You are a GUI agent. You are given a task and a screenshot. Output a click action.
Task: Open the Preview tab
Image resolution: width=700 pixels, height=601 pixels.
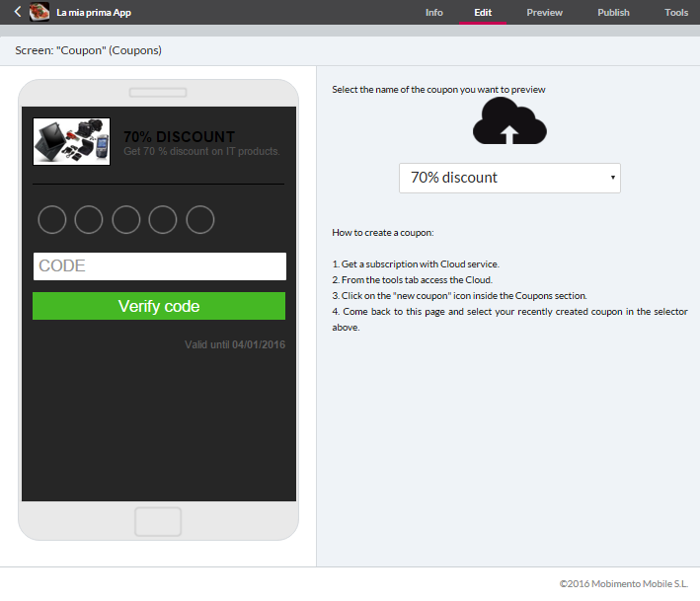(544, 13)
